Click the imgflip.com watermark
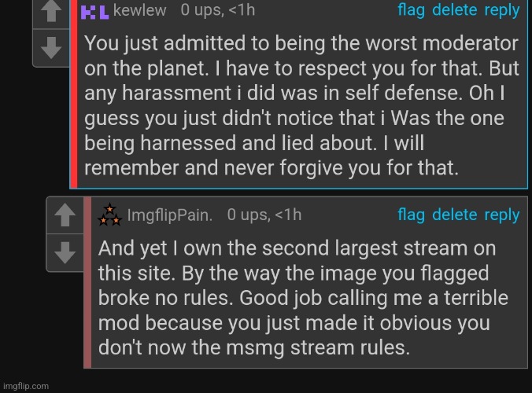The height and width of the screenshot is (393, 532). click(x=26, y=386)
